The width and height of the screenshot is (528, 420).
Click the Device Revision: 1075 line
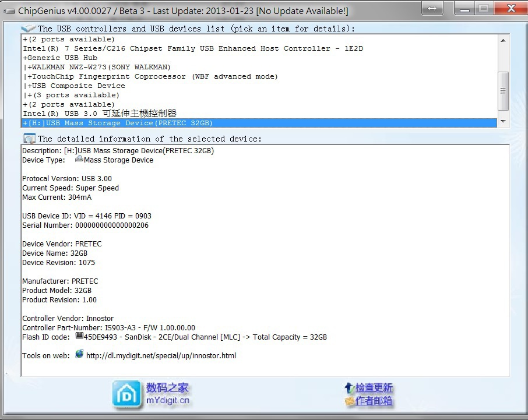(x=59, y=263)
